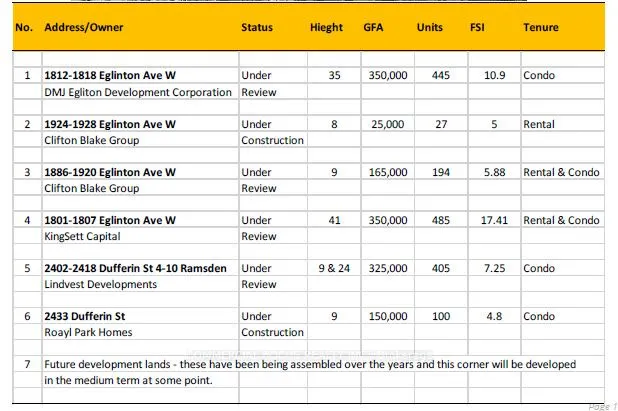Select row number 7 cell
This screenshot has width=618, height=411.
[x=27, y=364]
